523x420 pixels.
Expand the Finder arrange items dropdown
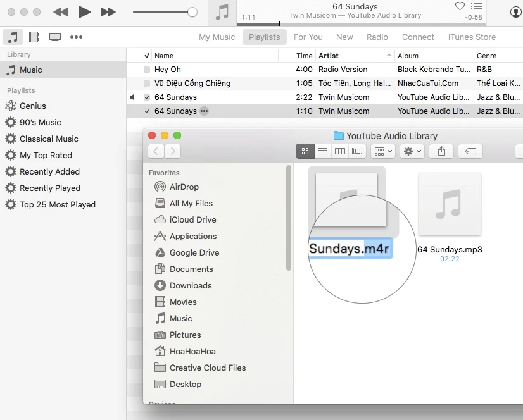tap(383, 151)
